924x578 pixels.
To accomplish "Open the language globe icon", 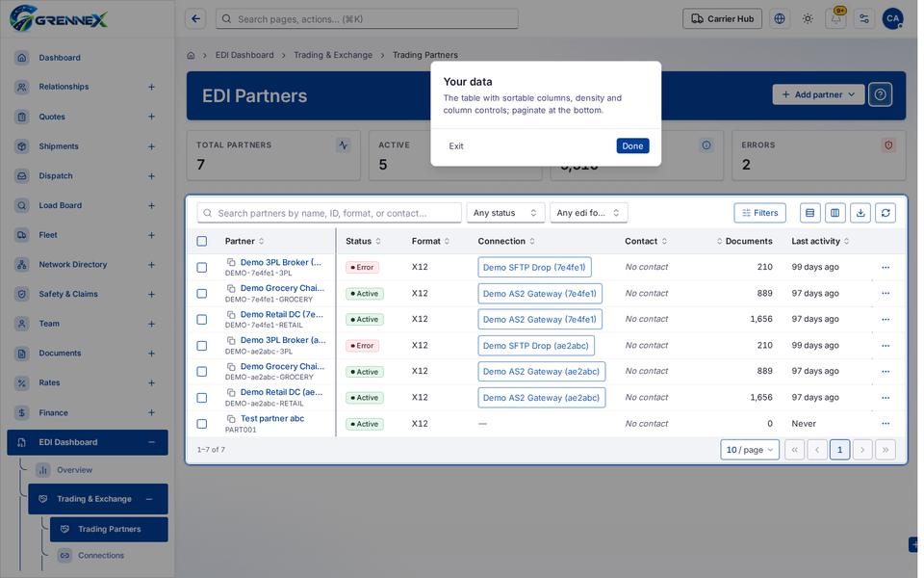I will tap(779, 19).
